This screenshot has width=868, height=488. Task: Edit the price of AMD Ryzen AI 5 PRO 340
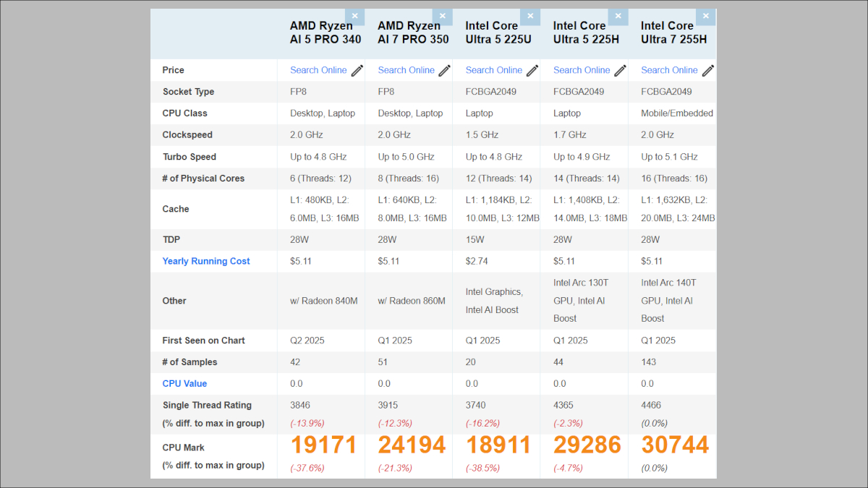click(356, 70)
